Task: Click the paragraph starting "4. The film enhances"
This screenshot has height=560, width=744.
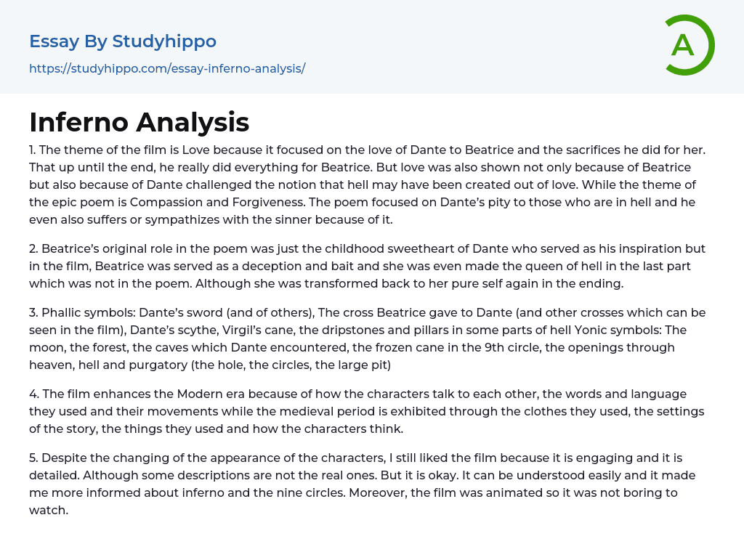Action: click(367, 411)
